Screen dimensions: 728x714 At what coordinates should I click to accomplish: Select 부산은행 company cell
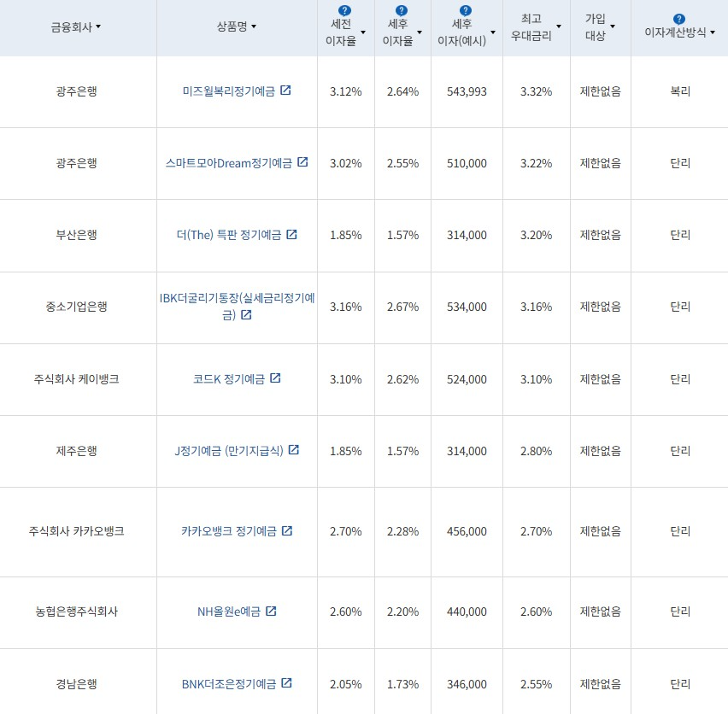(x=77, y=235)
